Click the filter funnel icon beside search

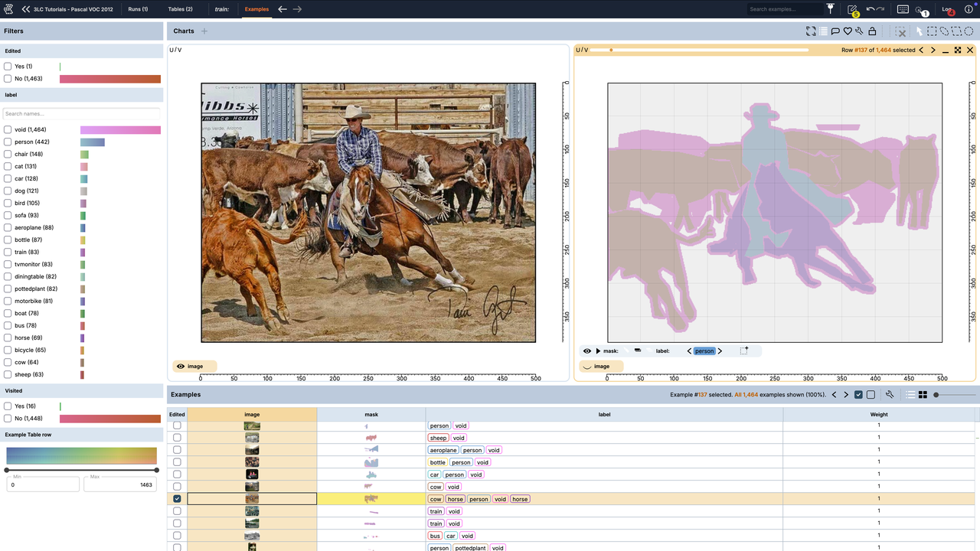(x=831, y=9)
